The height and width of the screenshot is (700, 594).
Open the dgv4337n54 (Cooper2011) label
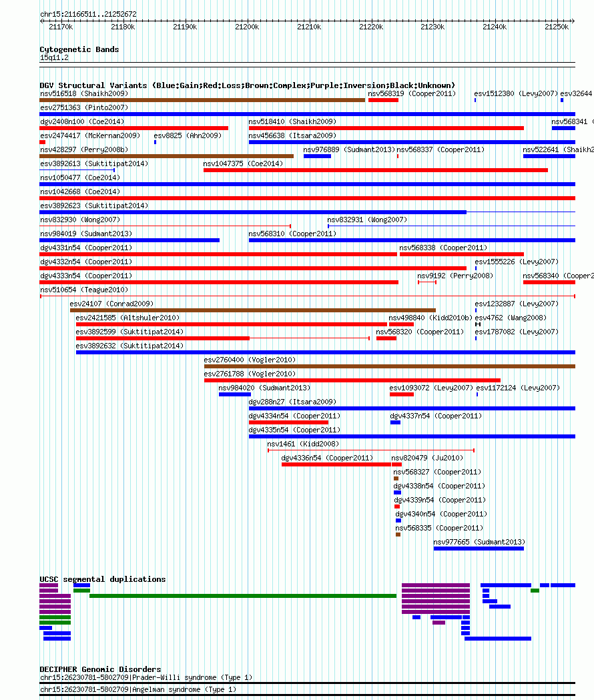tap(436, 416)
